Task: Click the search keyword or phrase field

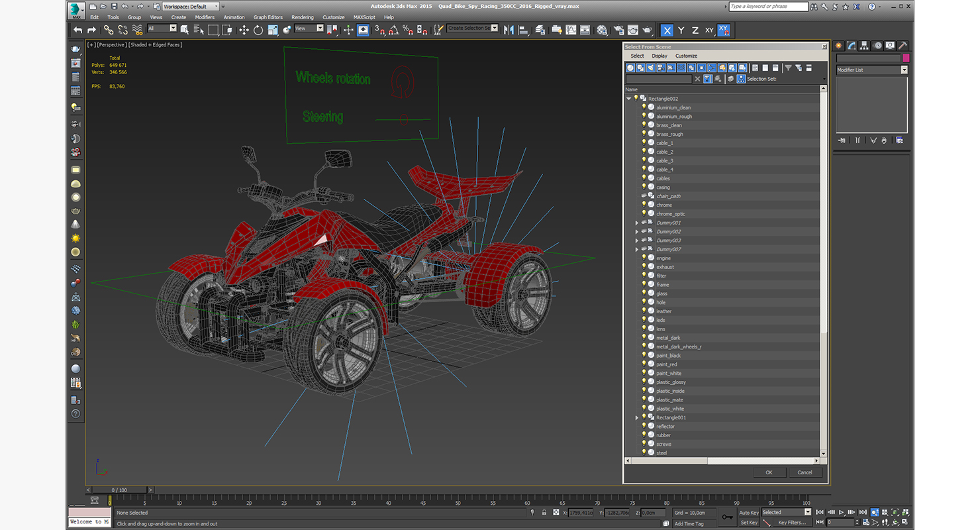Action: coord(768,7)
